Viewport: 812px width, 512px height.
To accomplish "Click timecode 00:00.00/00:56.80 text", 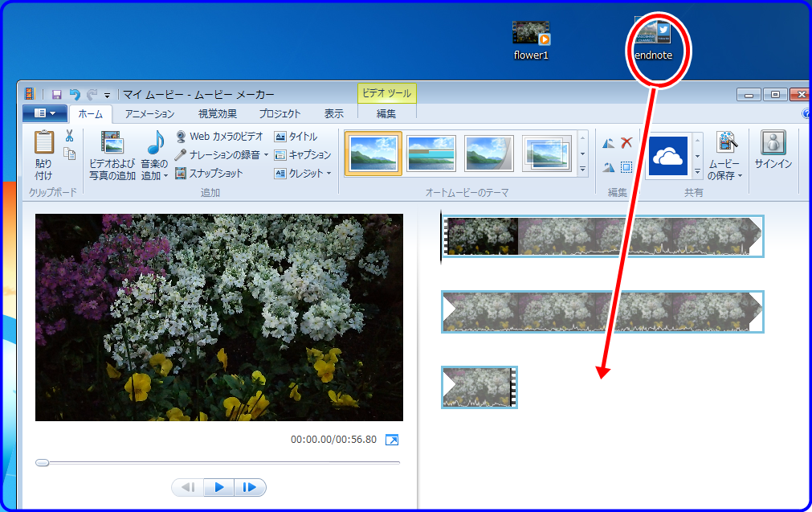I will coord(333,440).
